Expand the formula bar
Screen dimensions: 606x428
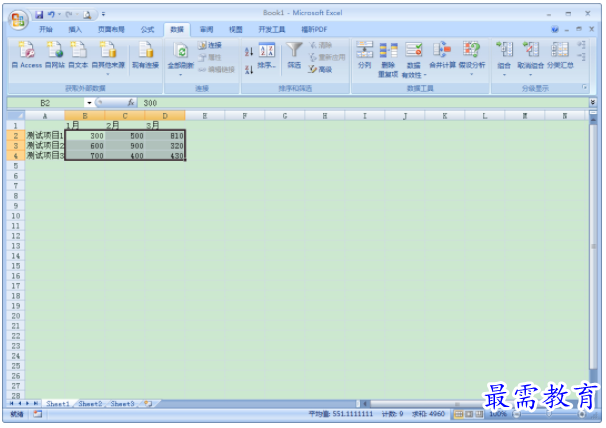point(592,102)
